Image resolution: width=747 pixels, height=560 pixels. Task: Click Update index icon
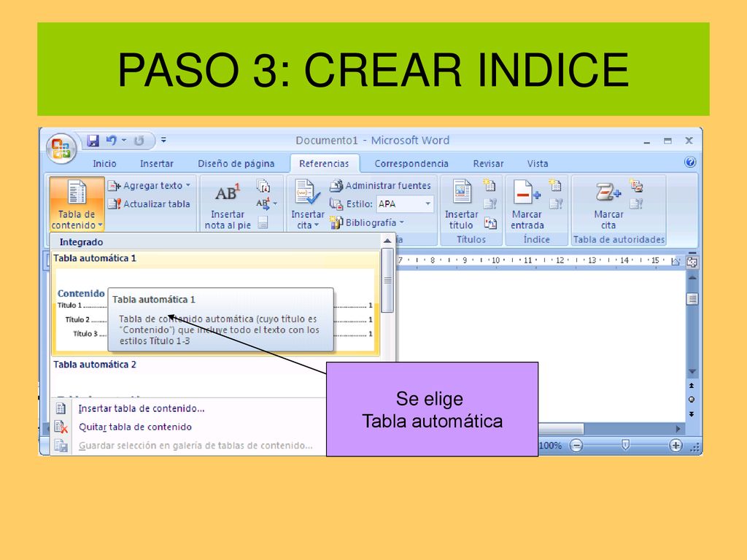click(555, 204)
